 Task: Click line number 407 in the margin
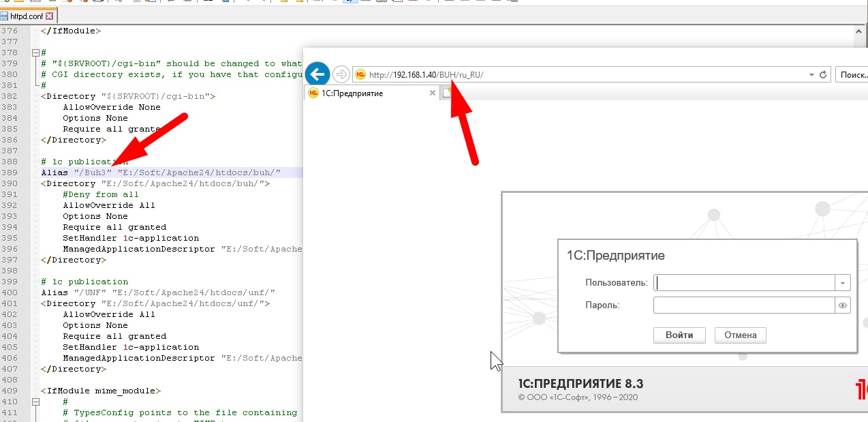pos(10,369)
